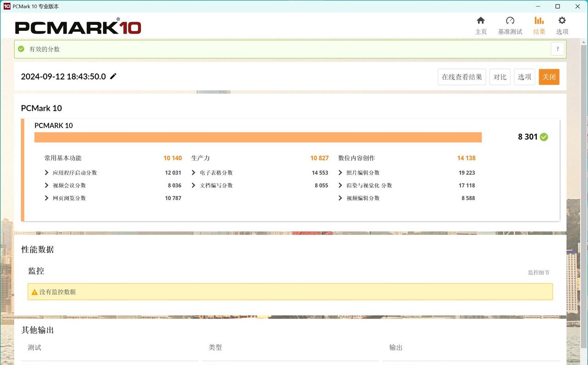Click the 8 588 score value
Screen dimensions: 588x365
click(468, 198)
